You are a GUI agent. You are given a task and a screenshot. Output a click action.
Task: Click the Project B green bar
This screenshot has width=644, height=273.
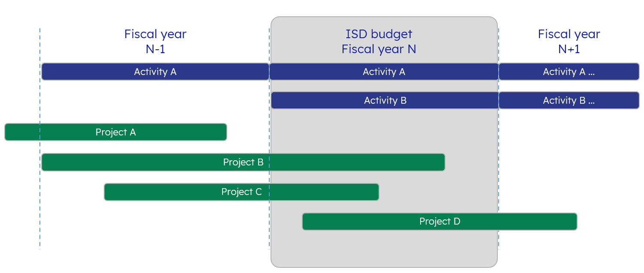[243, 162]
